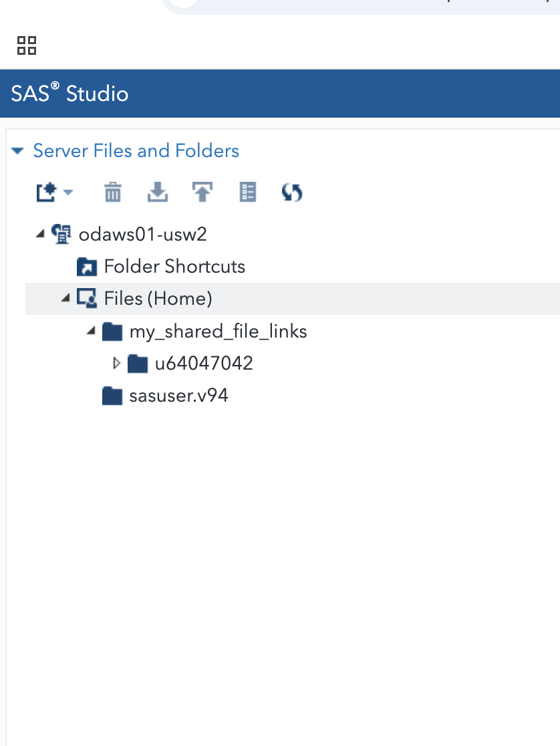Click the Files (Home) icon

coord(87,298)
